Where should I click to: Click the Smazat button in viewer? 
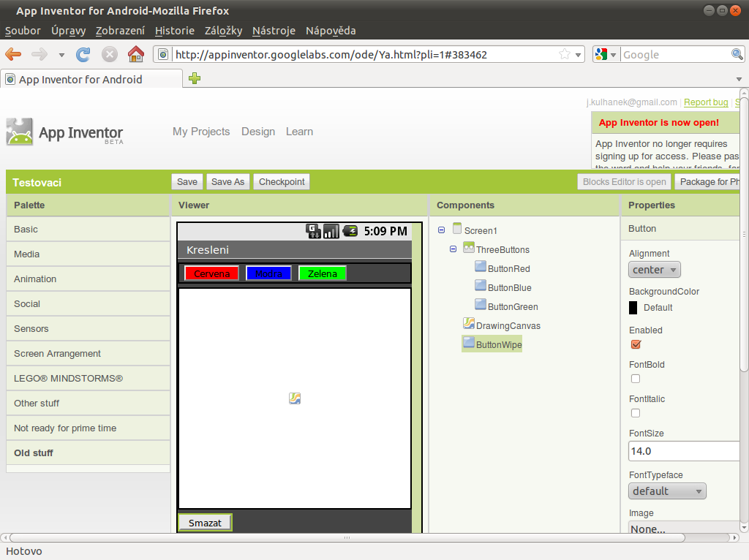(x=205, y=523)
